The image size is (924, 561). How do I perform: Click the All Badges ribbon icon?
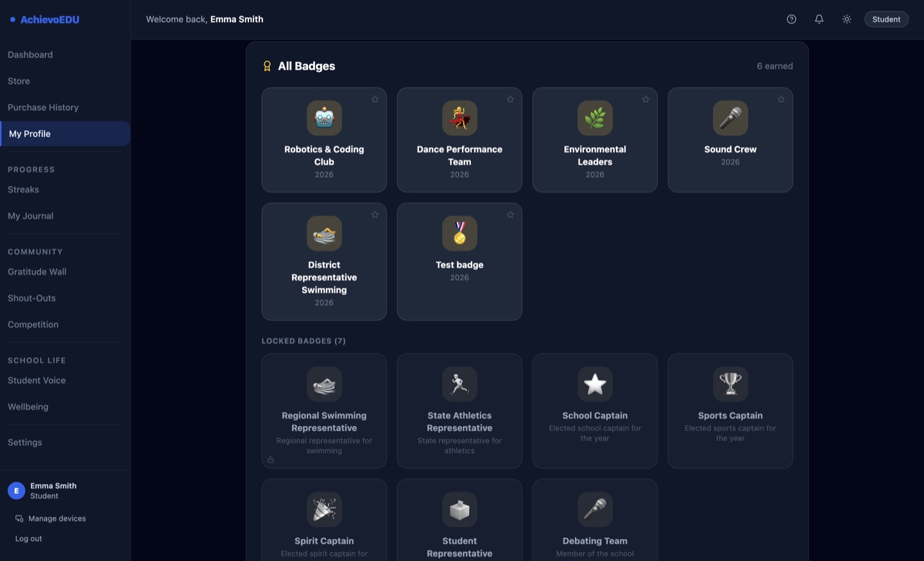267,66
